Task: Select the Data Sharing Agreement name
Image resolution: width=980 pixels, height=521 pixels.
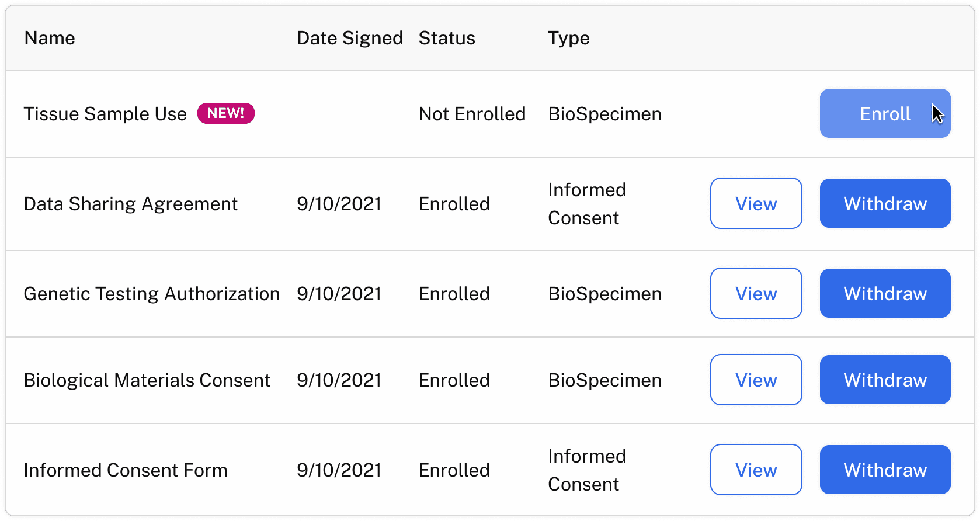Action: [131, 204]
